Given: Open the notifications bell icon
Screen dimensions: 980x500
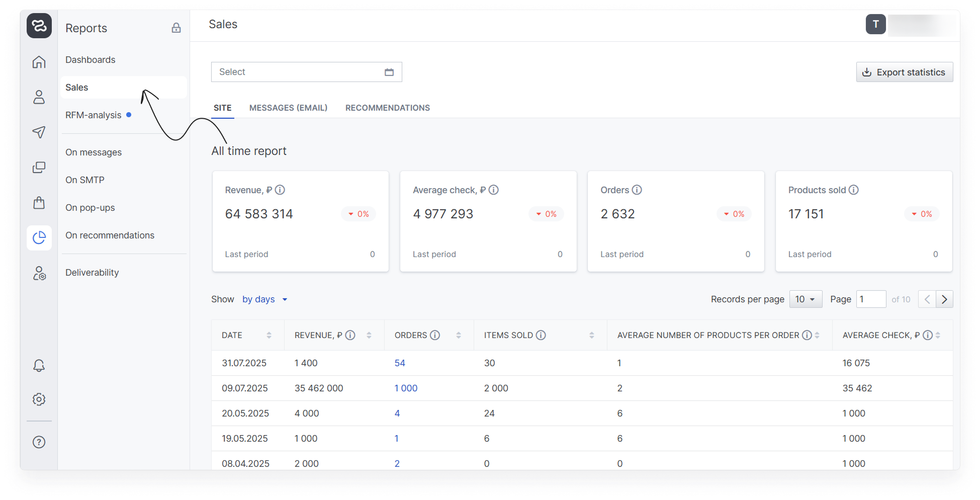Looking at the screenshot, I should pyautogui.click(x=39, y=366).
